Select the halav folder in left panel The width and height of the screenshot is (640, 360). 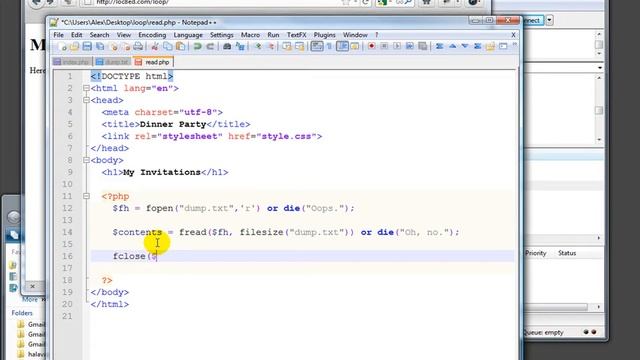tap(32, 354)
